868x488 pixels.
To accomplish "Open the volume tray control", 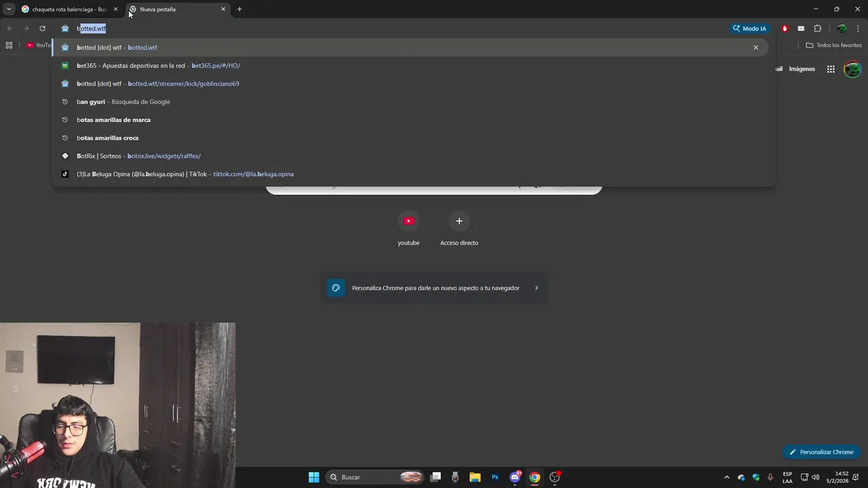I will [816, 477].
